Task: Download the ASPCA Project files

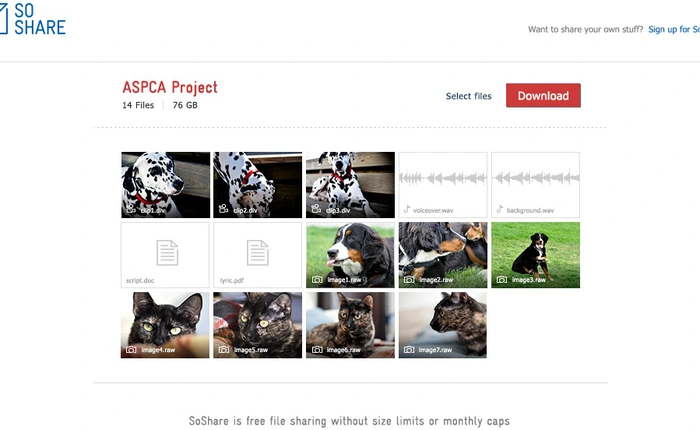Action: coord(543,95)
